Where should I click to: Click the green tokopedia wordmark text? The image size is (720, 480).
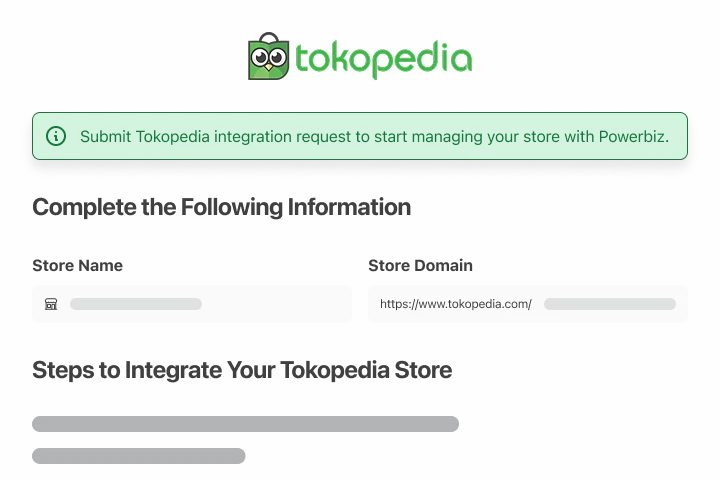point(382,58)
